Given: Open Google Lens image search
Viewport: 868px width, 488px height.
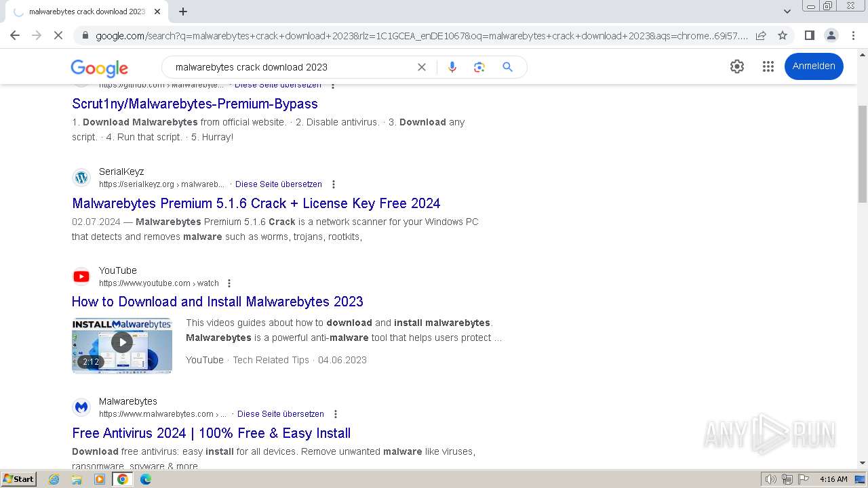Looking at the screenshot, I should [479, 67].
